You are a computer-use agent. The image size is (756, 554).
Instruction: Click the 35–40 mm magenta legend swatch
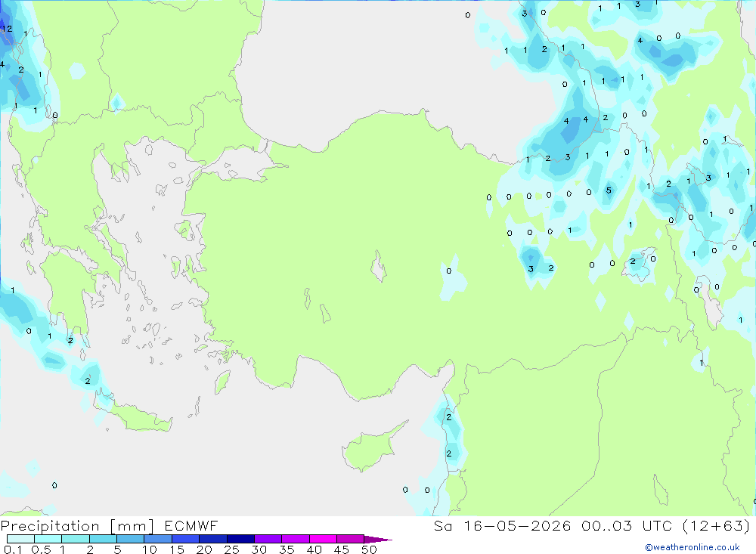(295, 539)
